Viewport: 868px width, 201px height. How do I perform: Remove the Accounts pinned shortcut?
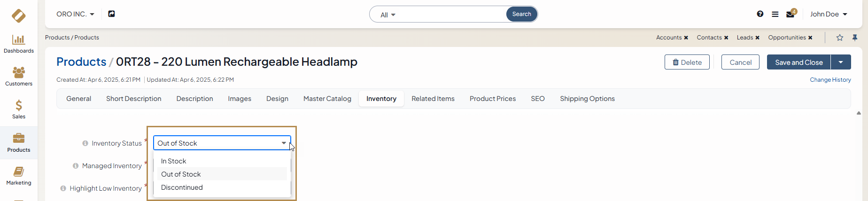(686, 38)
